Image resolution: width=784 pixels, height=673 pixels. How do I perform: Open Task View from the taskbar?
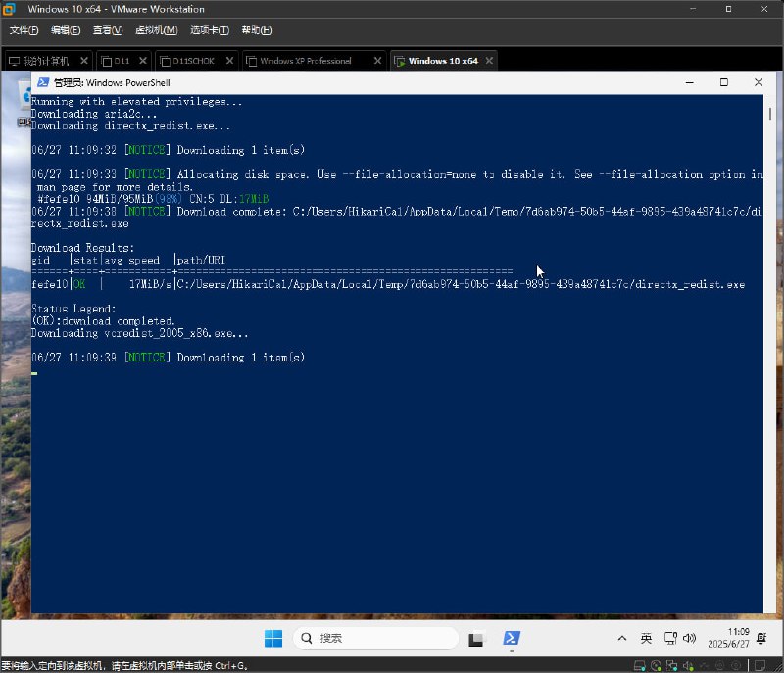pyautogui.click(x=476, y=639)
